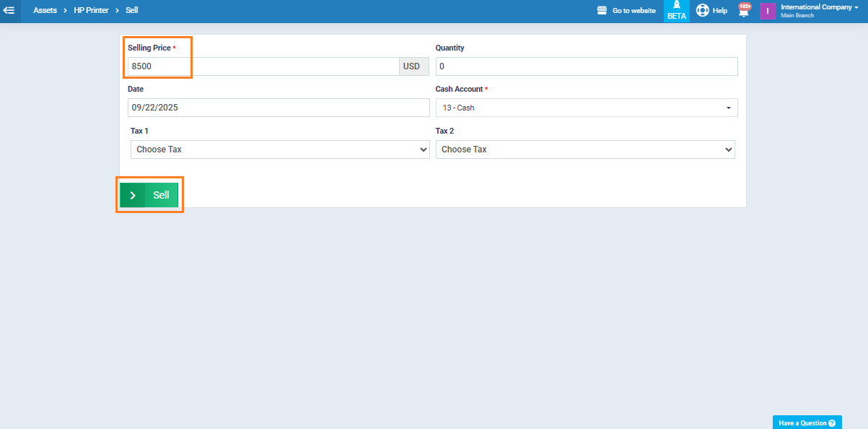Click the Go to website store icon
The image size is (868, 429).
click(602, 11)
